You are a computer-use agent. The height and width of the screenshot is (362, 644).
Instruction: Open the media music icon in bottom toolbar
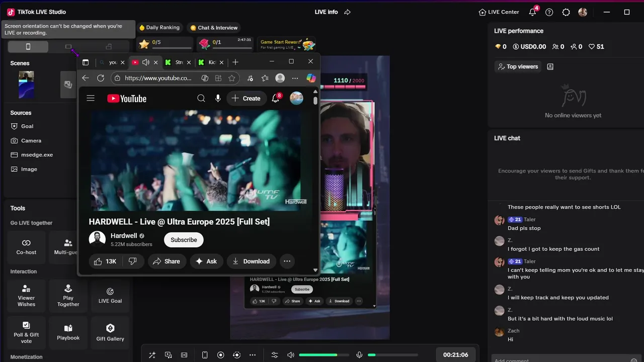[168, 355]
